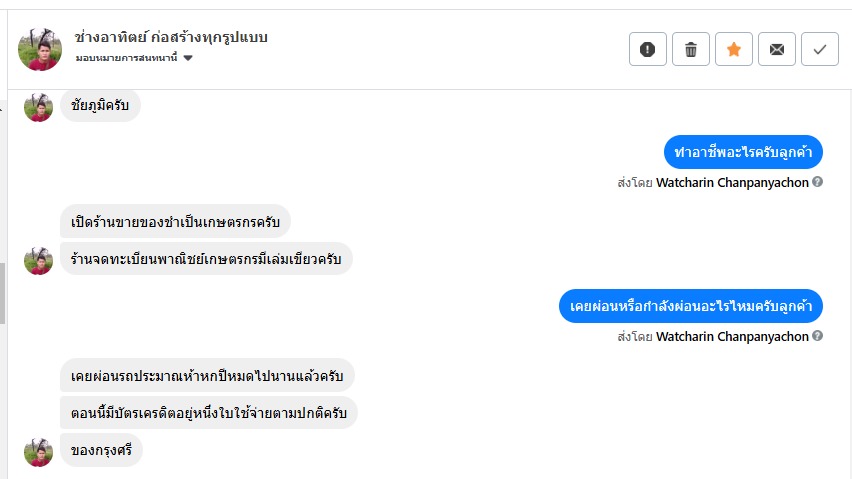This screenshot has height=479, width=852.
Task: Mark conversation done with checkmark icon
Action: (x=819, y=49)
